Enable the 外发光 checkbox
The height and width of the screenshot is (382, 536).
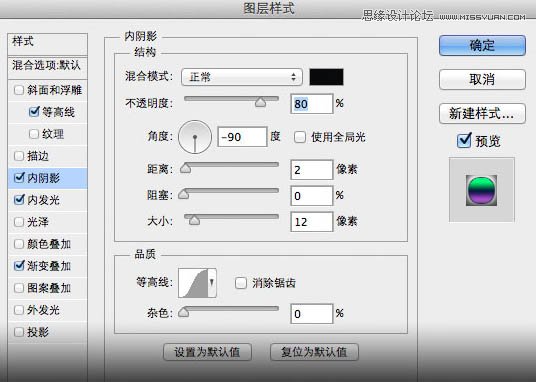[x=18, y=310]
